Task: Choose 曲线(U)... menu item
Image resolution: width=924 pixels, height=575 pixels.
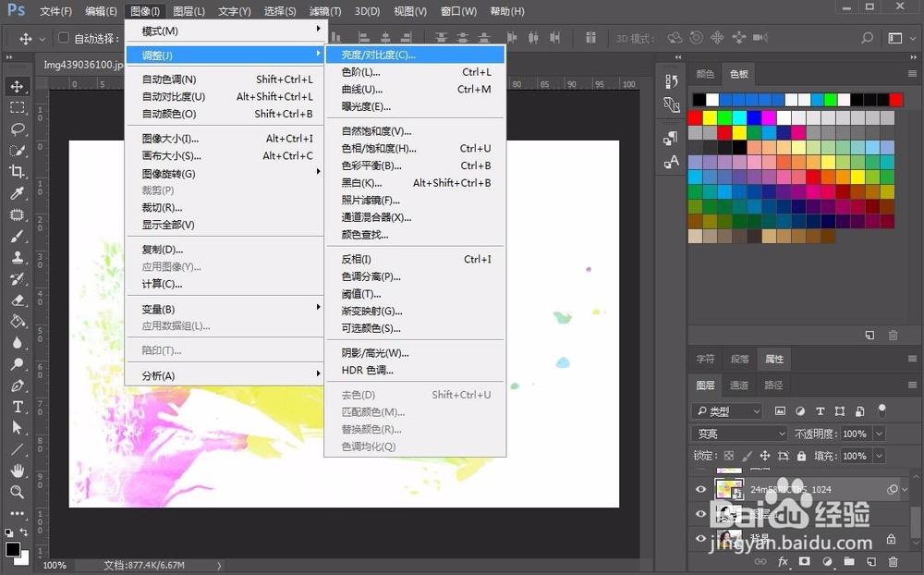Action: [x=415, y=89]
